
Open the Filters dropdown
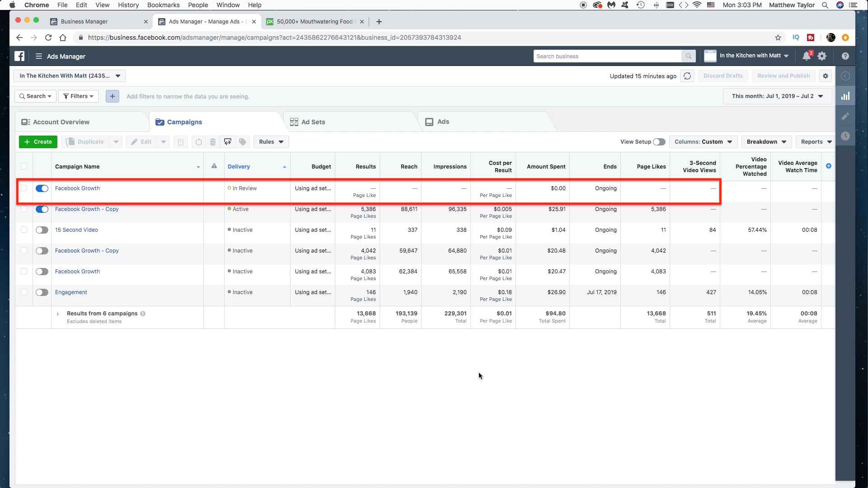[x=78, y=96]
